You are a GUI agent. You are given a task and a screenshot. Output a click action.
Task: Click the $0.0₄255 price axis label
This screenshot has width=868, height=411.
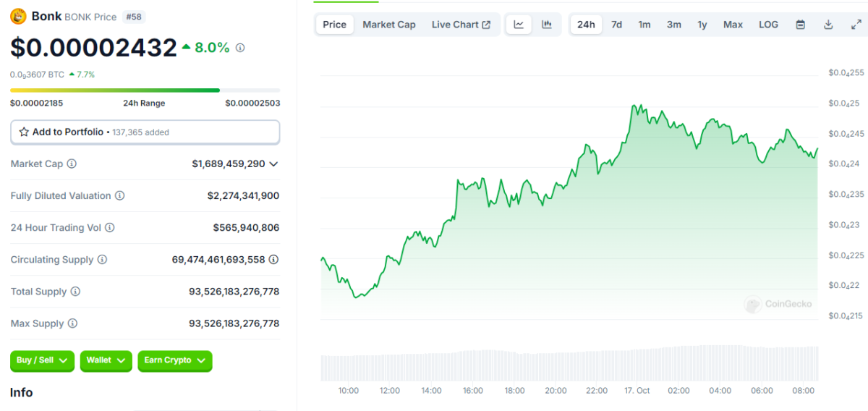click(x=846, y=72)
